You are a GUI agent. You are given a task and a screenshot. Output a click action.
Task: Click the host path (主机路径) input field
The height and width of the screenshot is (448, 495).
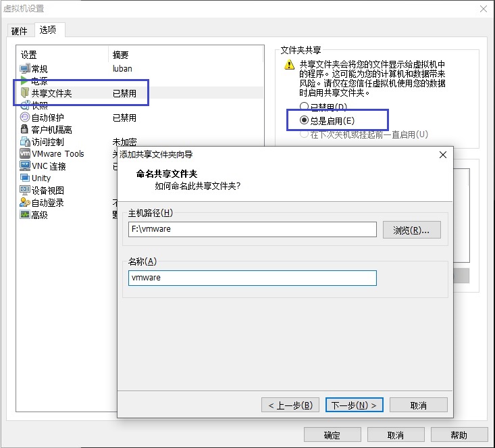click(252, 230)
